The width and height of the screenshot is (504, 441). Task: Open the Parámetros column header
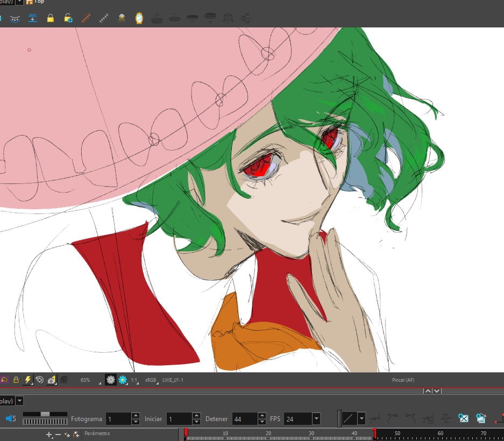pos(97,433)
